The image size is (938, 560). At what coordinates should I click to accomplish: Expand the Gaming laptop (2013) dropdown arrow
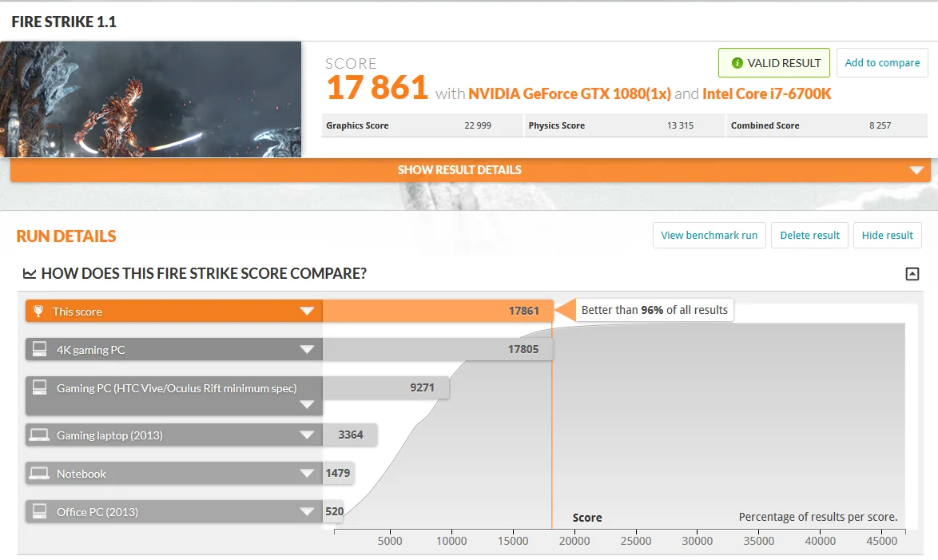click(x=307, y=435)
